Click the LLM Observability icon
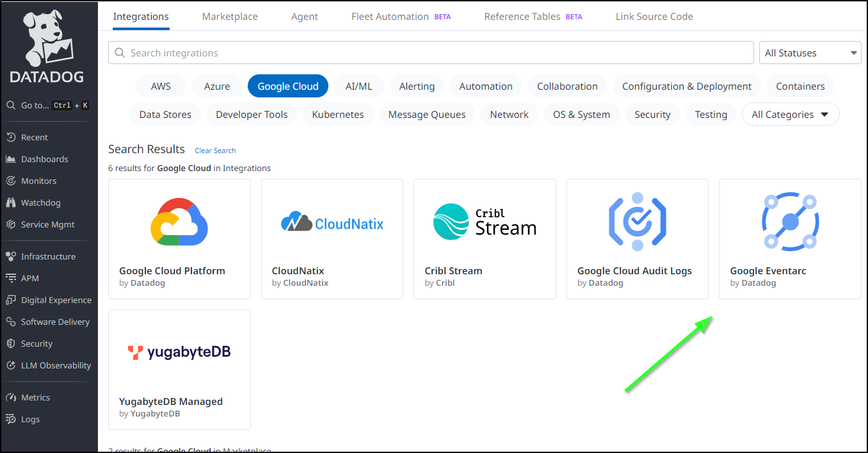 (11, 365)
